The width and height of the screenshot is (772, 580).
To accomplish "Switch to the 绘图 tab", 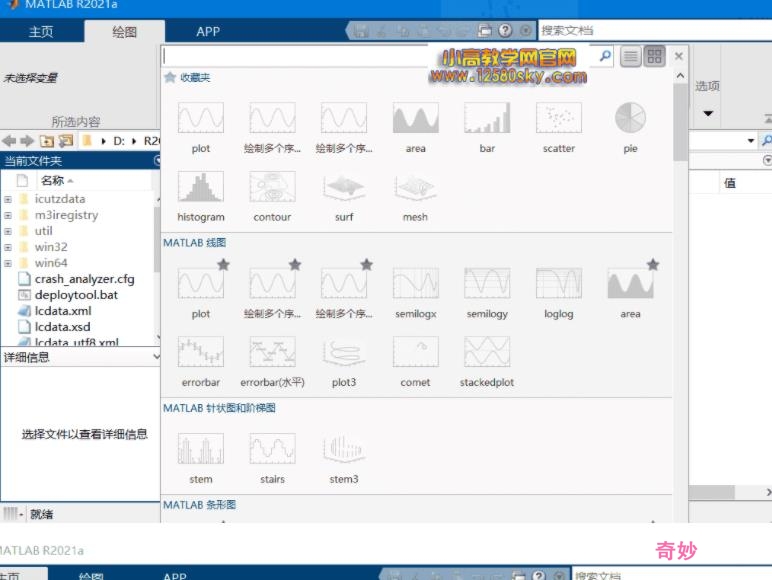I will [125, 32].
